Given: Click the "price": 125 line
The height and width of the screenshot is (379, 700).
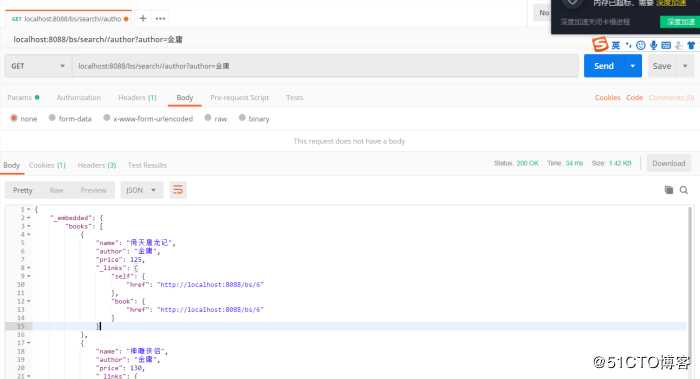Looking at the screenshot, I should 120,259.
